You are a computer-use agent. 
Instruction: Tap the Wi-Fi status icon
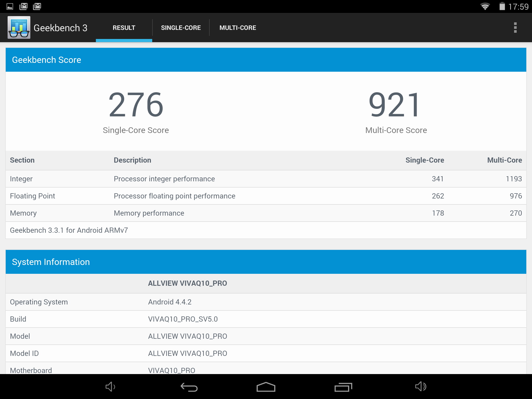(485, 6)
